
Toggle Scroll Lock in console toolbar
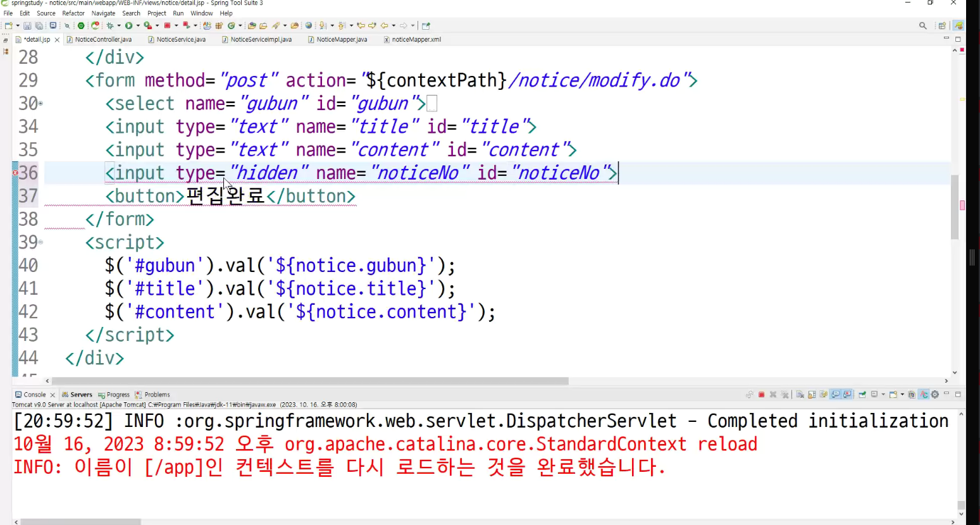(812, 395)
